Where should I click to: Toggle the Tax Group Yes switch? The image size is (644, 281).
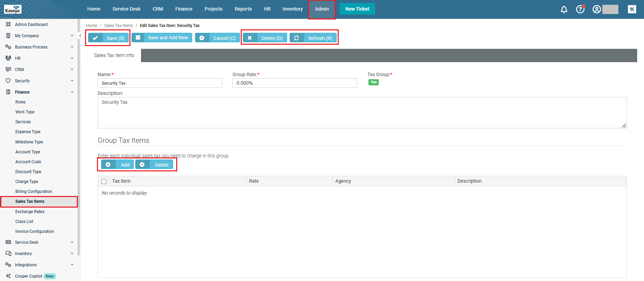(x=373, y=82)
